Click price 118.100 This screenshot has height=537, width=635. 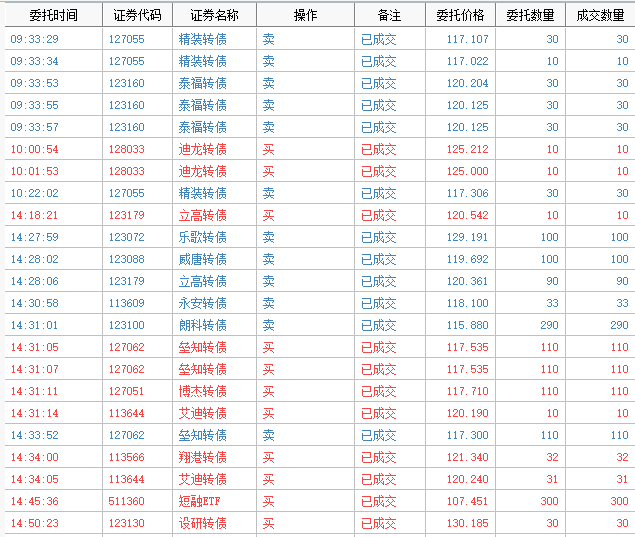click(468, 303)
